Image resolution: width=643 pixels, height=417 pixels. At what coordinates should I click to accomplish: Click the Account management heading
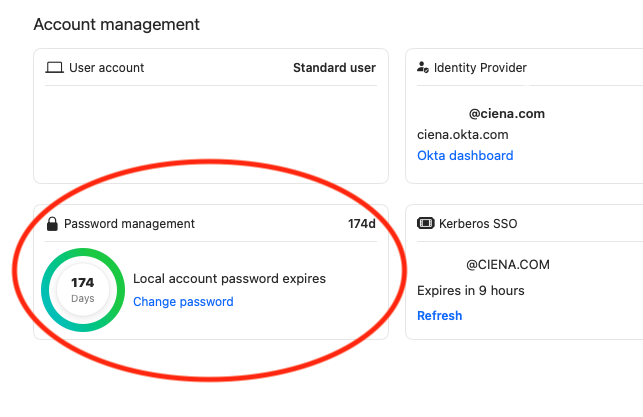(116, 24)
